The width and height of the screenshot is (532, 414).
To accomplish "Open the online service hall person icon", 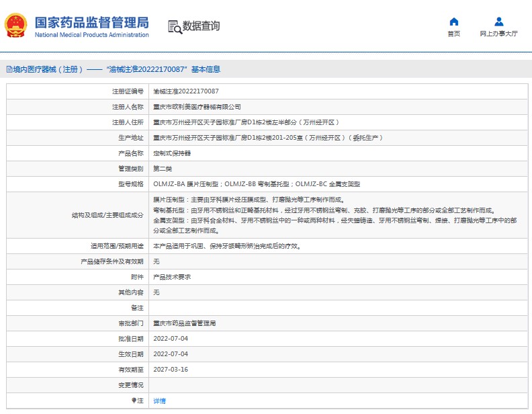I will [498, 22].
